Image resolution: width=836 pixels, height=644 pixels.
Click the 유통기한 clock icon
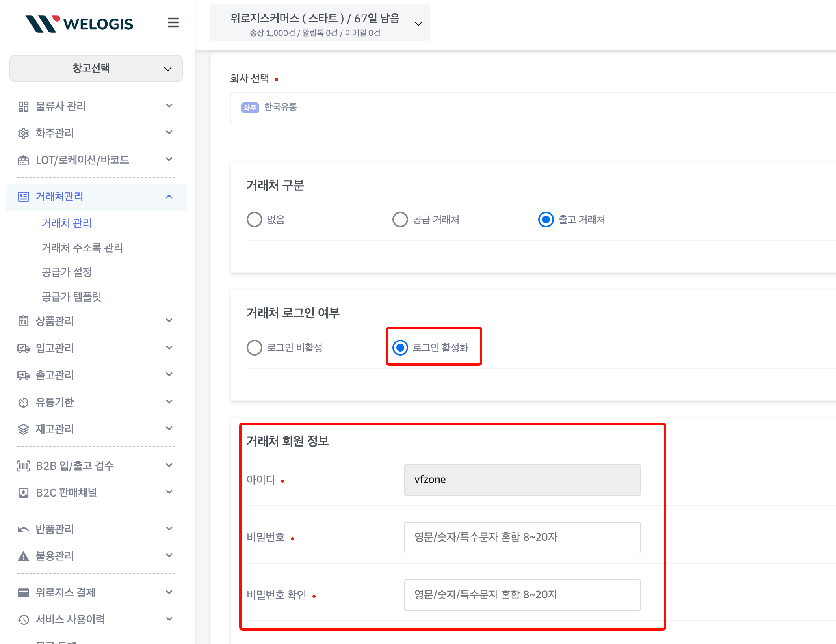[x=23, y=402]
